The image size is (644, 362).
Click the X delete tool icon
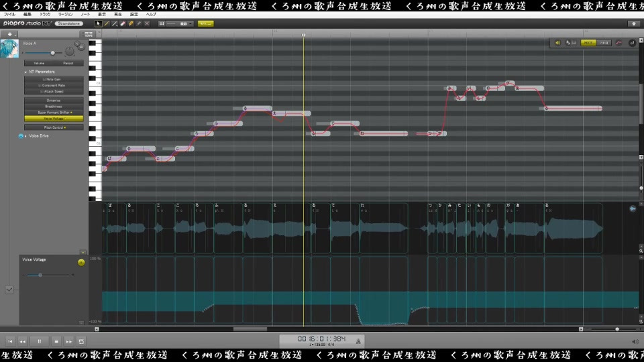tap(147, 24)
